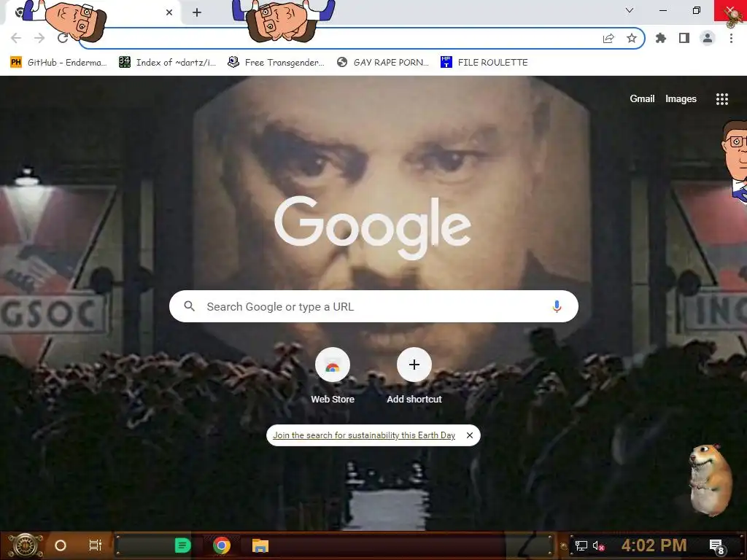
Task: Click the Chrome taskbar icon
Action: [x=222, y=545]
